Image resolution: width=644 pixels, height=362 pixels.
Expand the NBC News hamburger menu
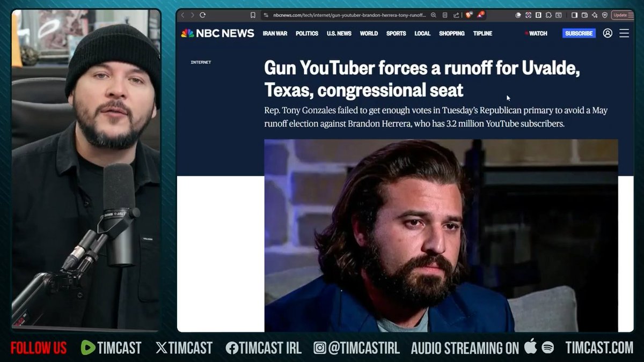tap(624, 33)
